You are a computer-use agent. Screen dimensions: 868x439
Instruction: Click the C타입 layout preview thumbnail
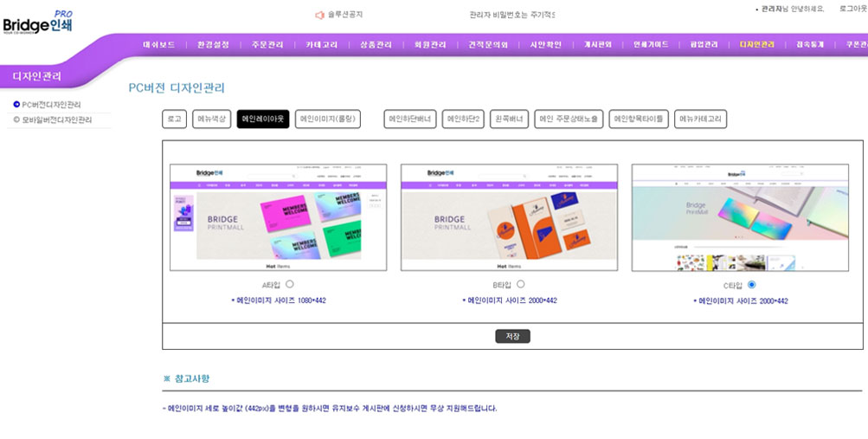click(740, 217)
